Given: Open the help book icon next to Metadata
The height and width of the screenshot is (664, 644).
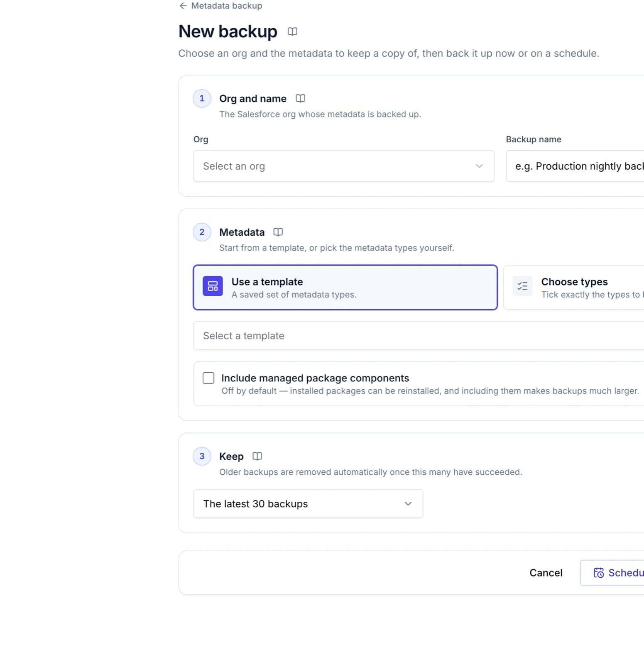Looking at the screenshot, I should [x=278, y=232].
